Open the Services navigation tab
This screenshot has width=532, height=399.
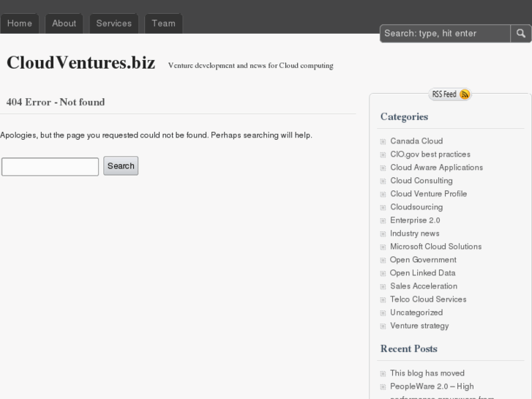[x=113, y=23]
